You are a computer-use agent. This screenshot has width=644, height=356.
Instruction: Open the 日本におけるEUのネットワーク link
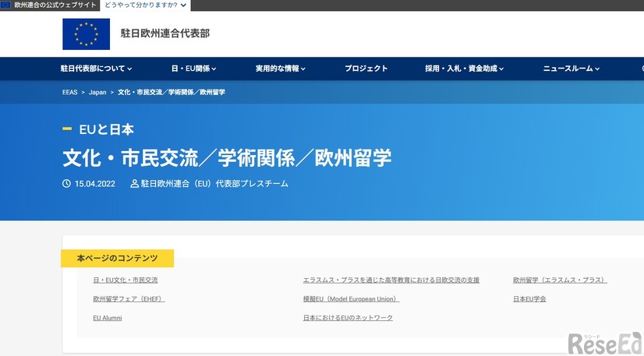[348, 318]
